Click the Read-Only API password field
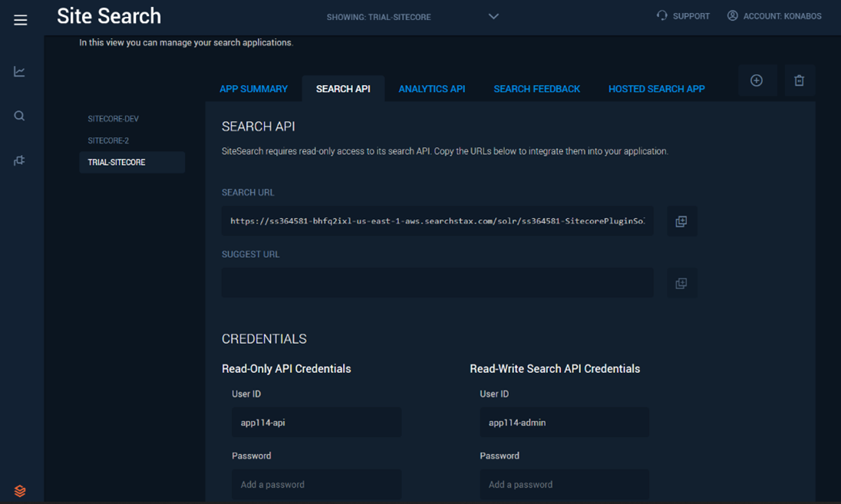 coord(316,484)
